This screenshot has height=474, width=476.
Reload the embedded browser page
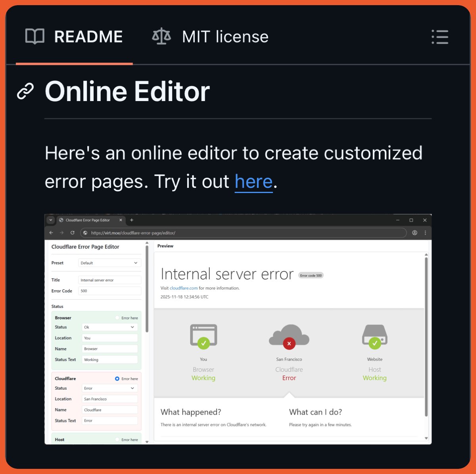pyautogui.click(x=72, y=233)
